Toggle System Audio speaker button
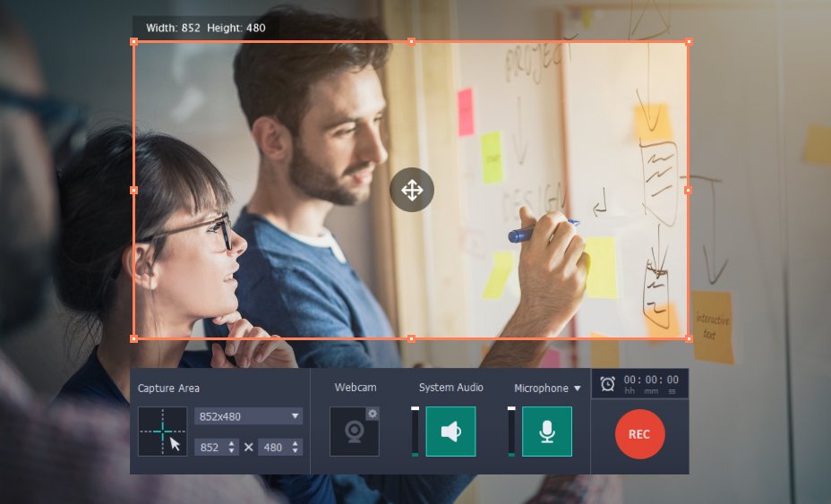Viewport: 831px width, 504px height. click(x=451, y=431)
